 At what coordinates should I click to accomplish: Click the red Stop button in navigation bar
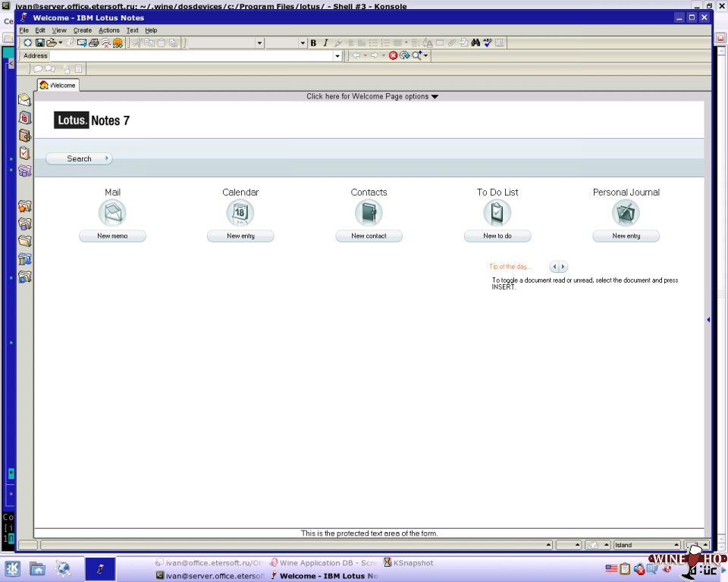[x=393, y=55]
